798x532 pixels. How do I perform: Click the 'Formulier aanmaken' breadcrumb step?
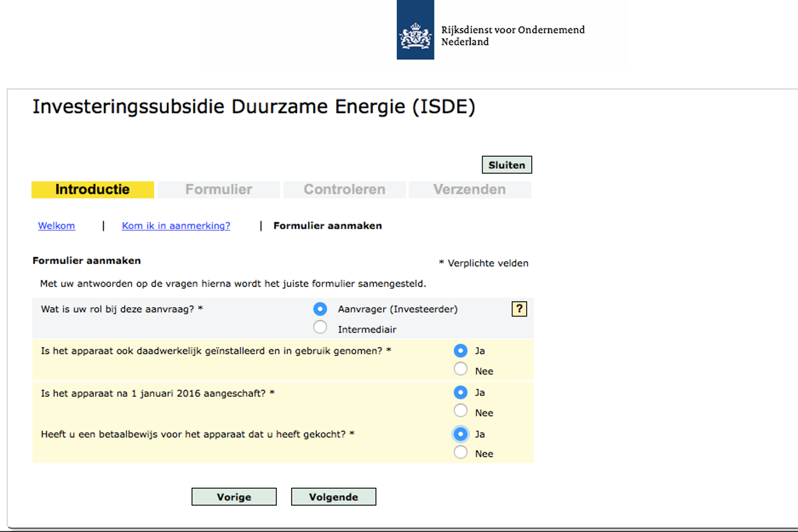pos(328,226)
